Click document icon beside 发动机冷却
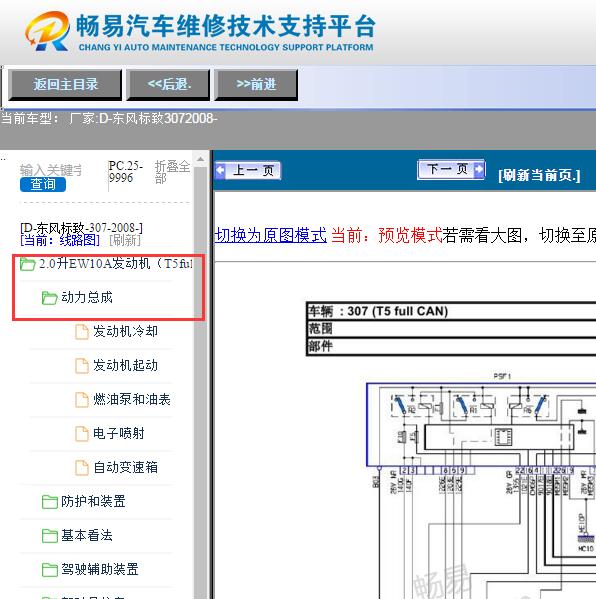 (82, 332)
